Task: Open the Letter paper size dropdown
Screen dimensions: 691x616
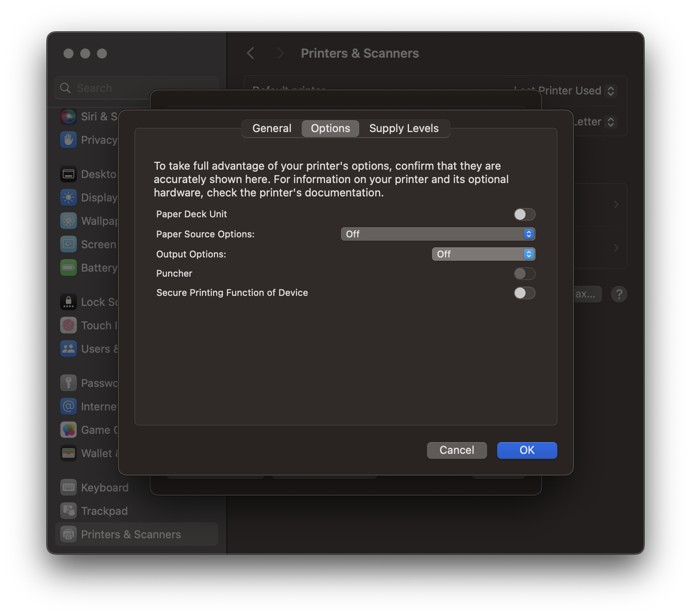Action: pyautogui.click(x=611, y=122)
